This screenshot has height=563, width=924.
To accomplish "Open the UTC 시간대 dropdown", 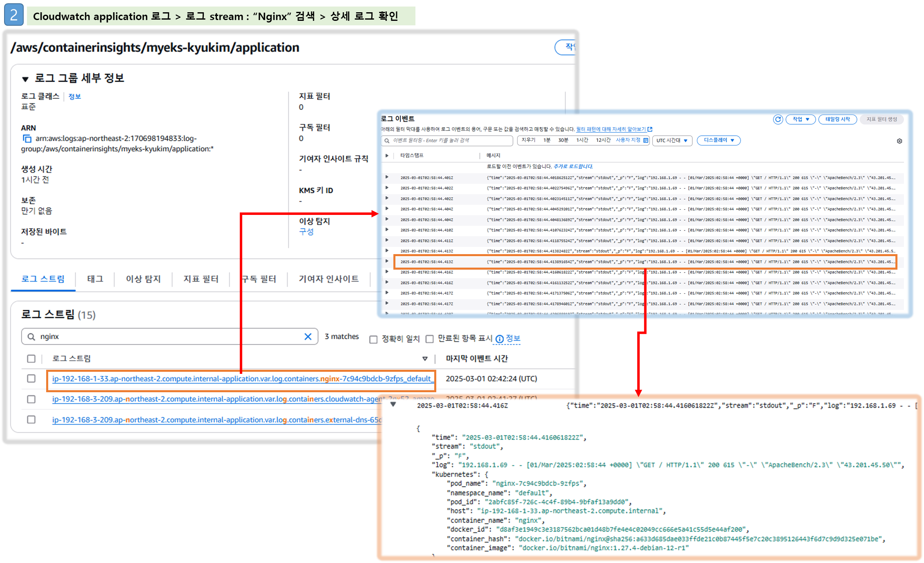I will 672,141.
